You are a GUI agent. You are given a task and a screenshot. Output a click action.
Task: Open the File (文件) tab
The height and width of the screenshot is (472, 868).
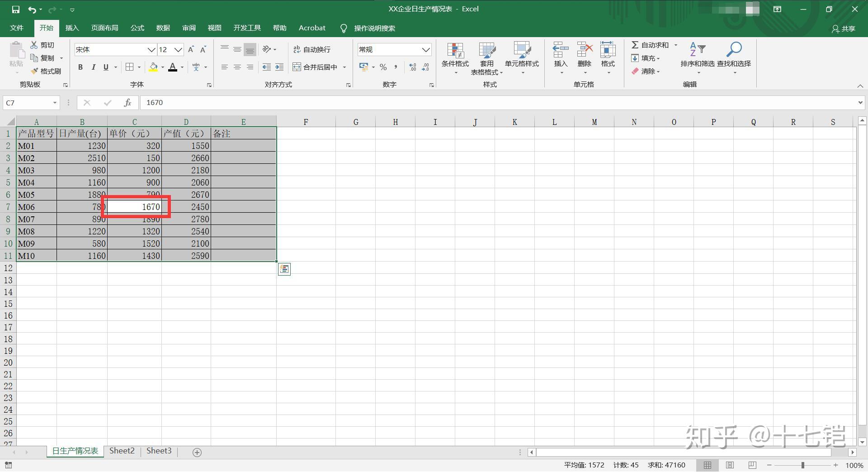(17, 28)
